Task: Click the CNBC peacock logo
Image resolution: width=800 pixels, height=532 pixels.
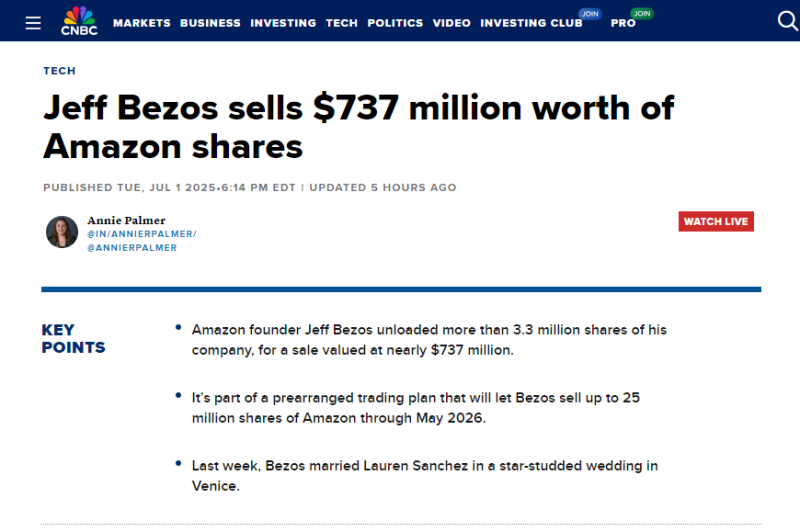Action: click(79, 21)
